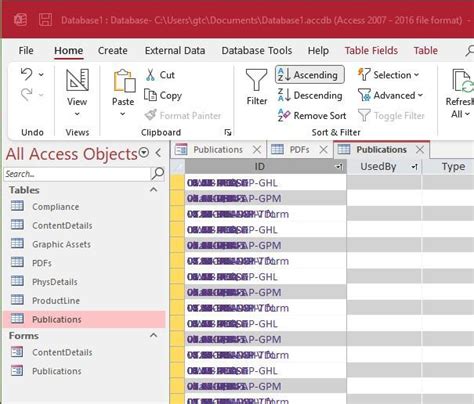
Task: Open the UsedBy column dropdown arrow
Action: [414, 167]
